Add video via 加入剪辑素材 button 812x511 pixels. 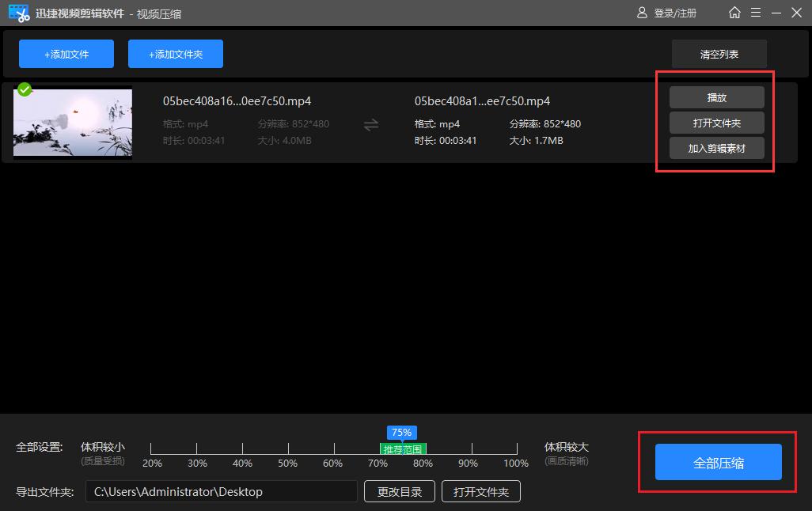716,149
